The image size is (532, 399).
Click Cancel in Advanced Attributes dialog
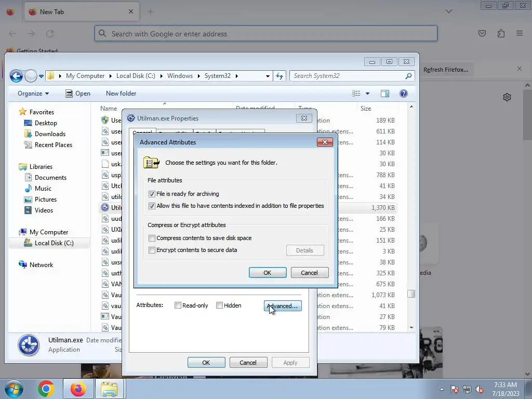310,272
